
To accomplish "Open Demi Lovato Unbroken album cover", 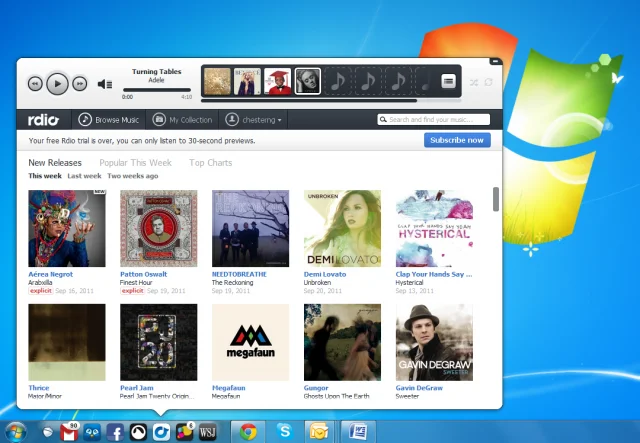I will pos(342,228).
